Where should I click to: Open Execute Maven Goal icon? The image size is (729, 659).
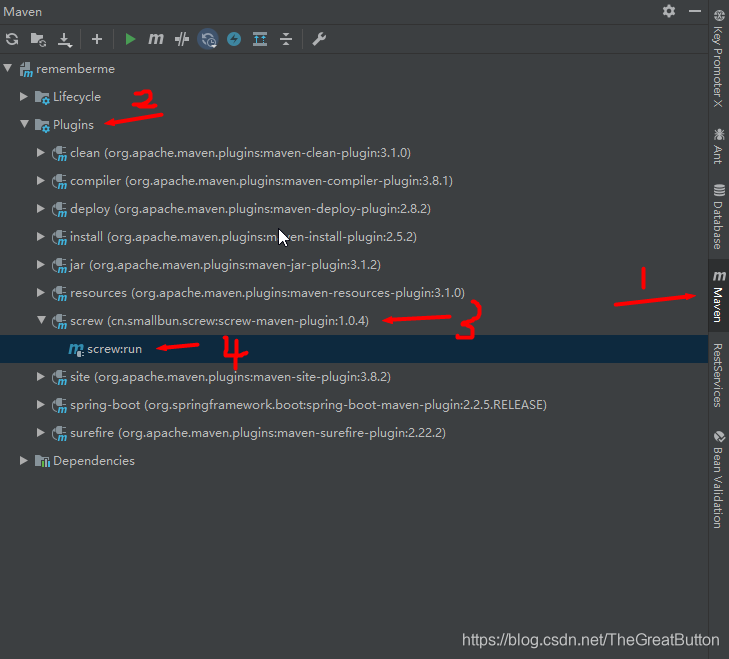point(156,39)
